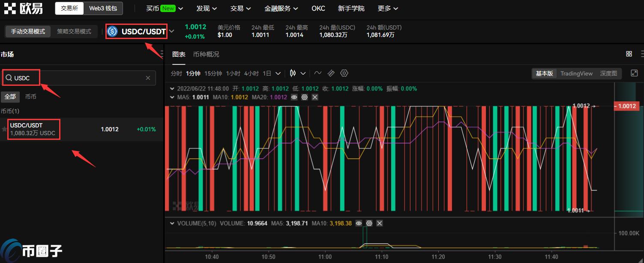Switch to the TradingView chart tab
This screenshot has width=644, height=263.
coord(576,73)
